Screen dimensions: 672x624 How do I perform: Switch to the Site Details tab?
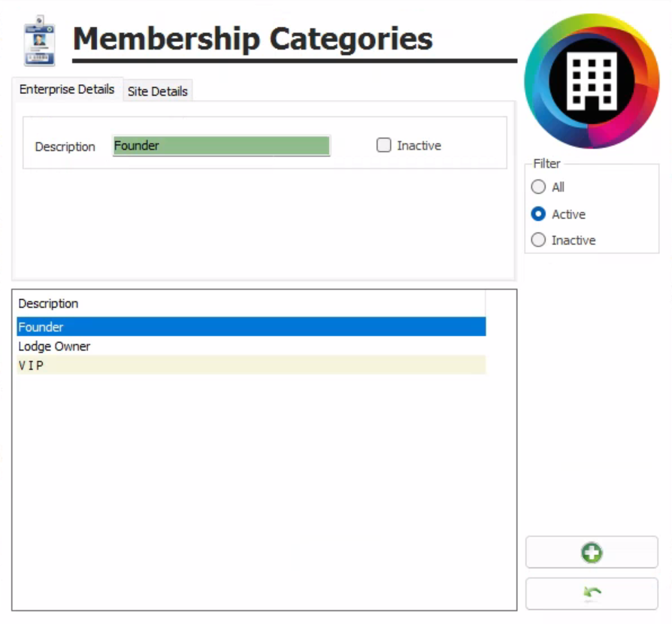coord(158,91)
